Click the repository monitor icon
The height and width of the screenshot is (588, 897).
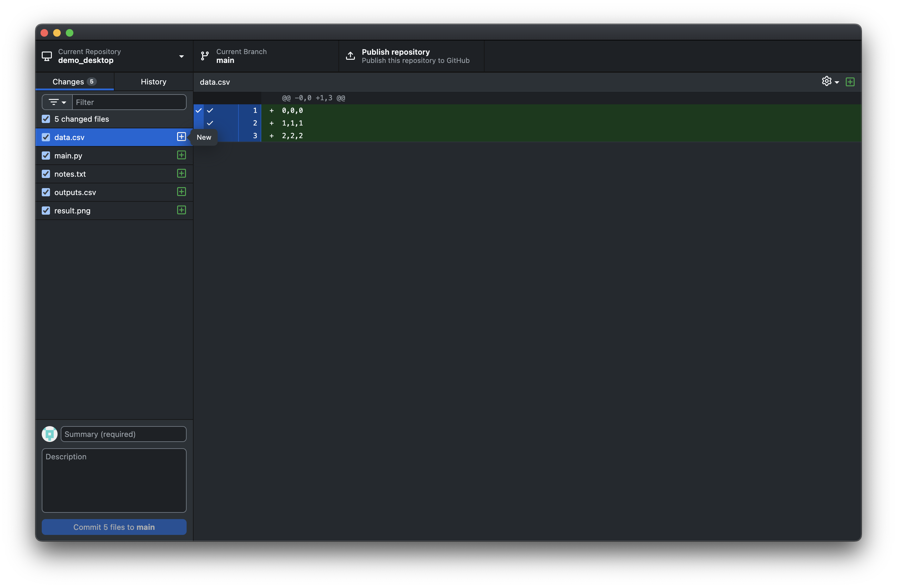[x=47, y=56]
